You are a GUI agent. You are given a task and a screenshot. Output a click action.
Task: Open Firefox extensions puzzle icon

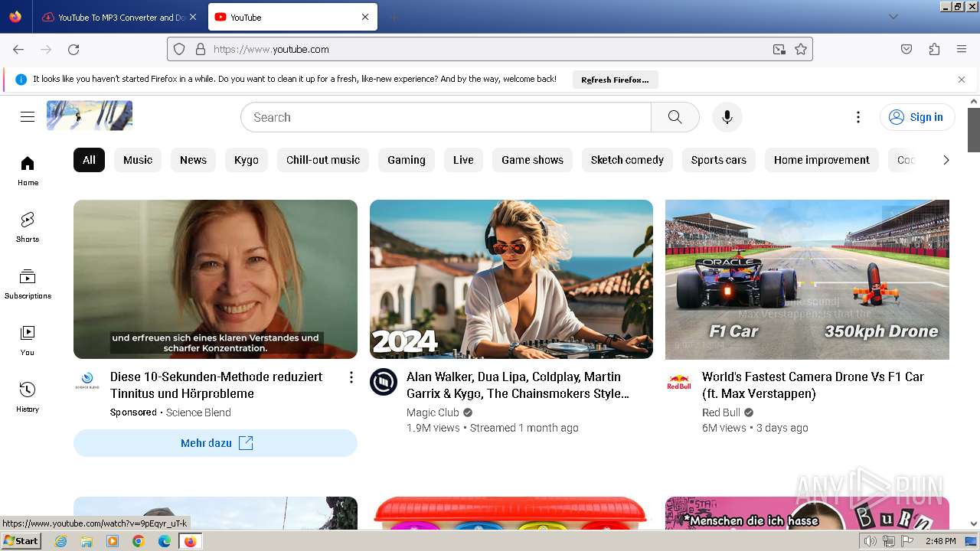coord(934,49)
